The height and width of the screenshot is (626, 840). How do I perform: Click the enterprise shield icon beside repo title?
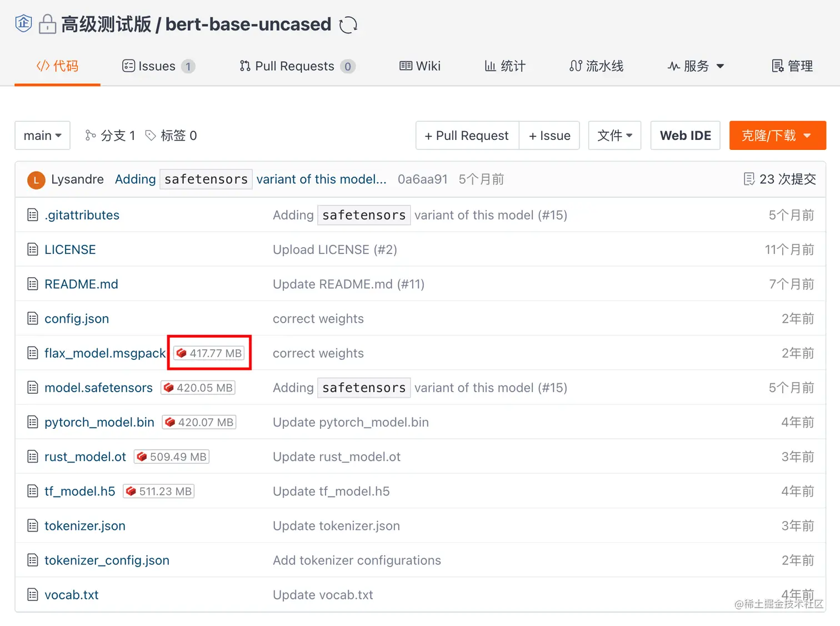tap(23, 24)
